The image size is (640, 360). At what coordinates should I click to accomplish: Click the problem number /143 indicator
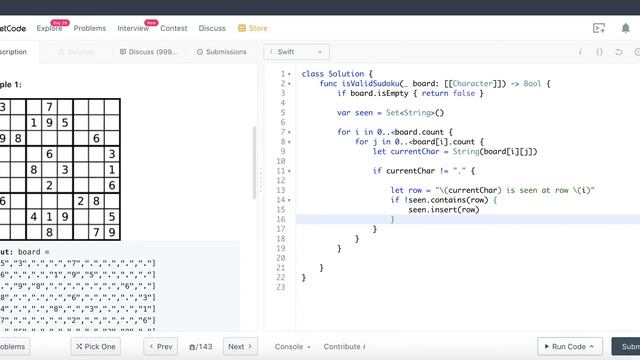[x=200, y=347]
